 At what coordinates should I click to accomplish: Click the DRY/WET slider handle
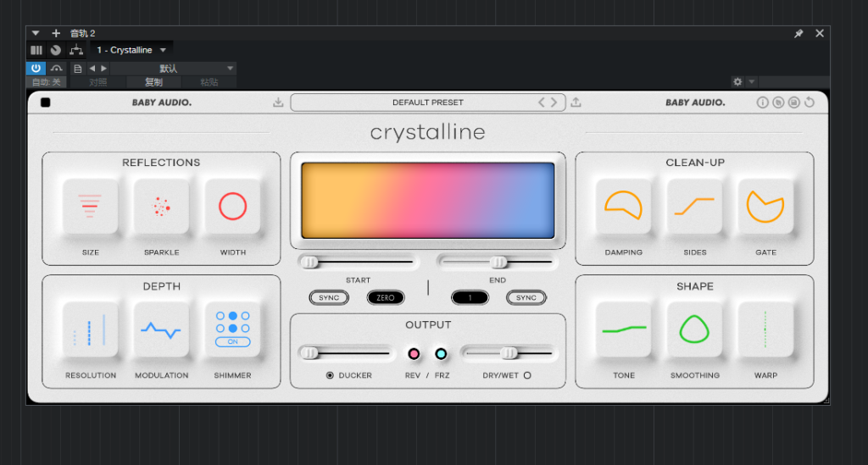coord(509,352)
